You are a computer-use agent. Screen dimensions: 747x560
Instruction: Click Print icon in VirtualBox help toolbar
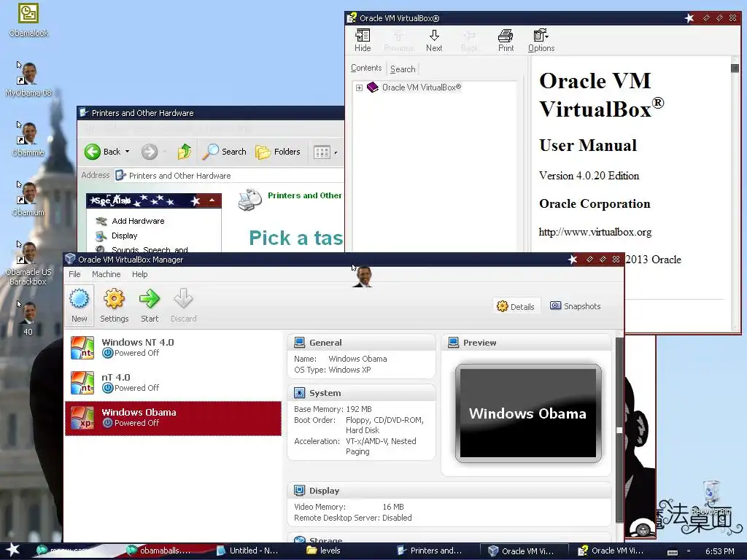pos(506,40)
